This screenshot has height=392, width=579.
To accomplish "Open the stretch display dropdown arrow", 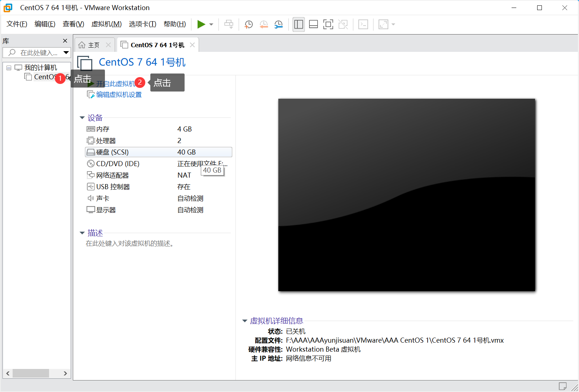I will (x=393, y=24).
